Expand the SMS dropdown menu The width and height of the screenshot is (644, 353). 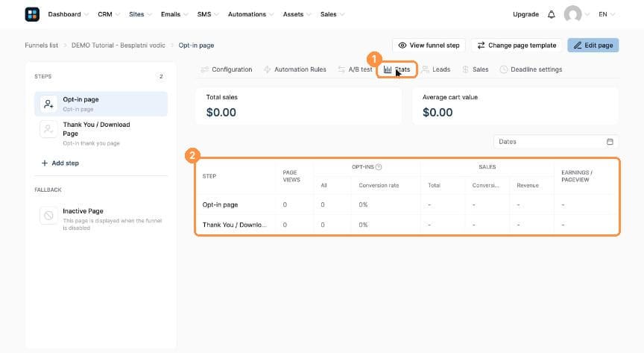click(207, 14)
